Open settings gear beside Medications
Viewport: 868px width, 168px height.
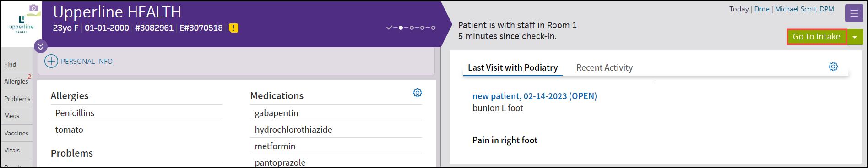[417, 93]
